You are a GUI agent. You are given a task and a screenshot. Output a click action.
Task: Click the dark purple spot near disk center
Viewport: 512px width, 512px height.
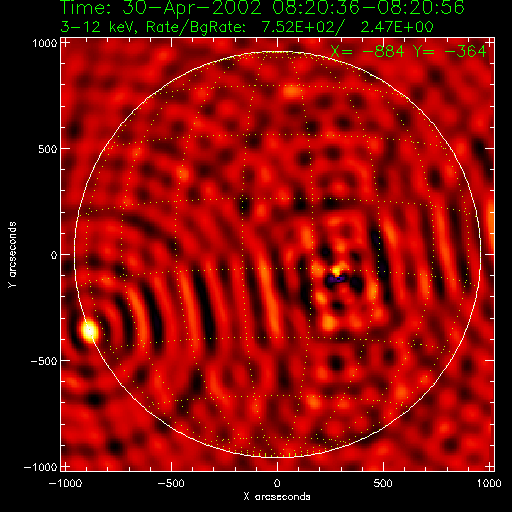click(337, 279)
